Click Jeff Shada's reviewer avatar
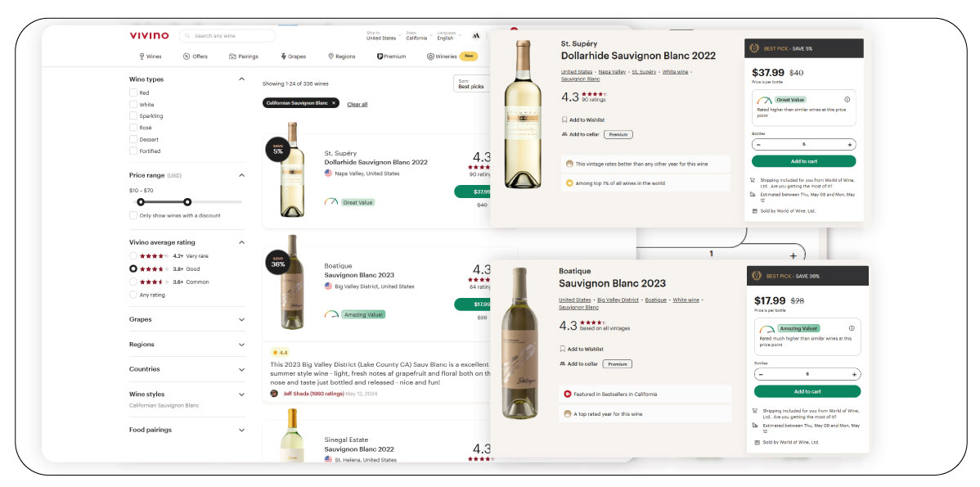The height and width of the screenshot is (487, 980). tap(274, 393)
